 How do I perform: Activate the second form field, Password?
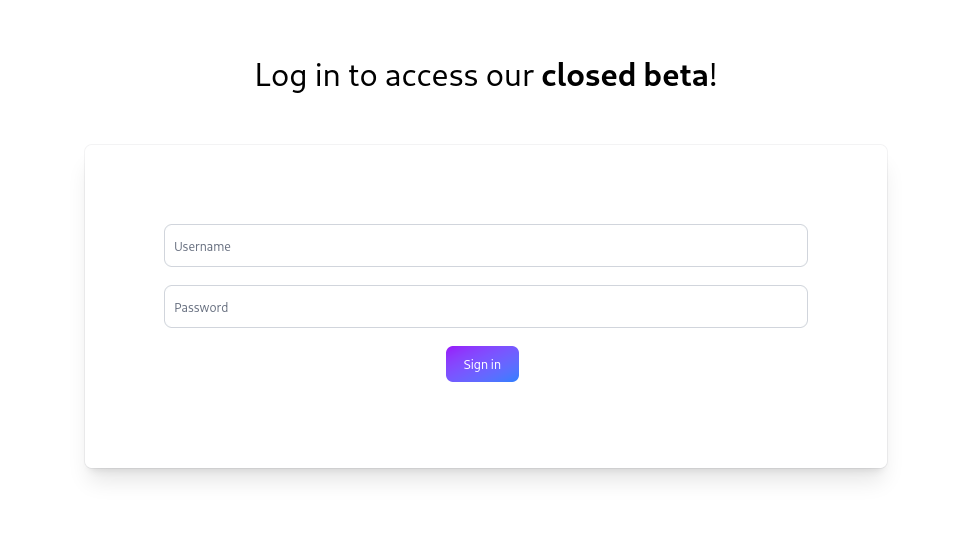point(485,307)
